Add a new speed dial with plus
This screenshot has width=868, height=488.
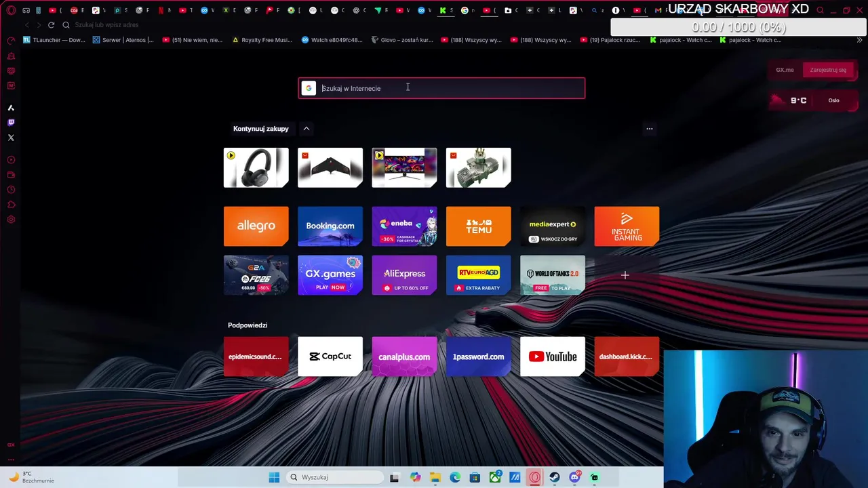tap(625, 275)
